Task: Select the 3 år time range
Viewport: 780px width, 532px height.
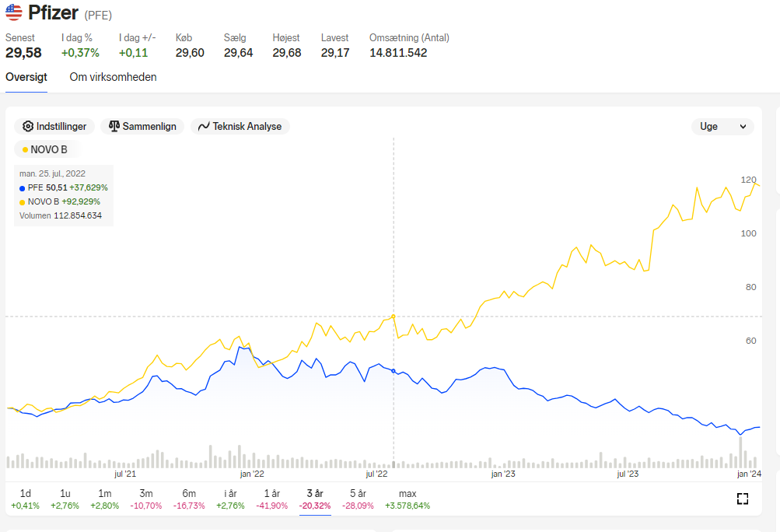Action: pyautogui.click(x=315, y=499)
